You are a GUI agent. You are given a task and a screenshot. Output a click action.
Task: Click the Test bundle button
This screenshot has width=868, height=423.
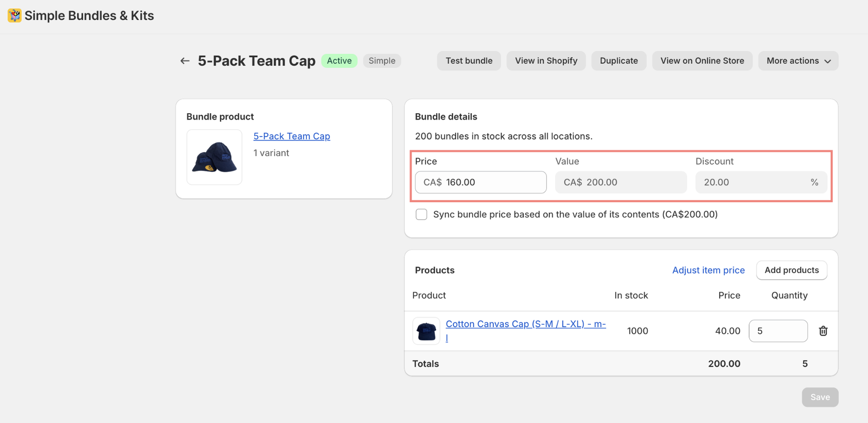[469, 61]
